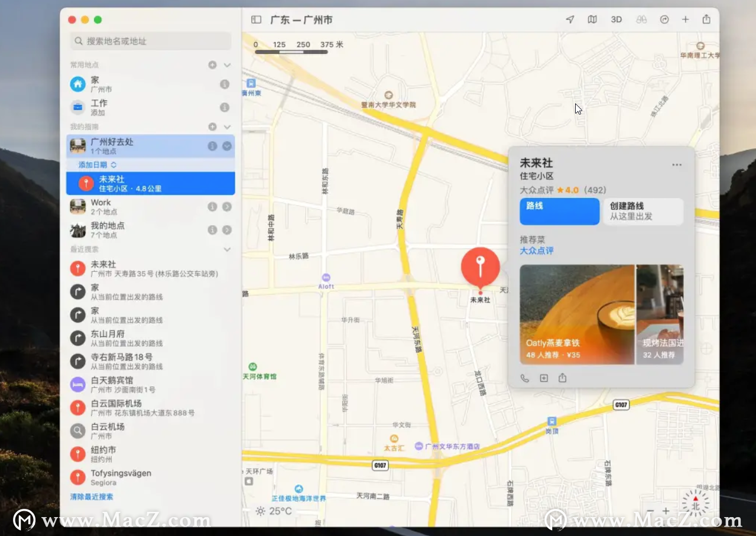Open recent route 寺右新马路18号
756x536 pixels.
tap(150, 362)
